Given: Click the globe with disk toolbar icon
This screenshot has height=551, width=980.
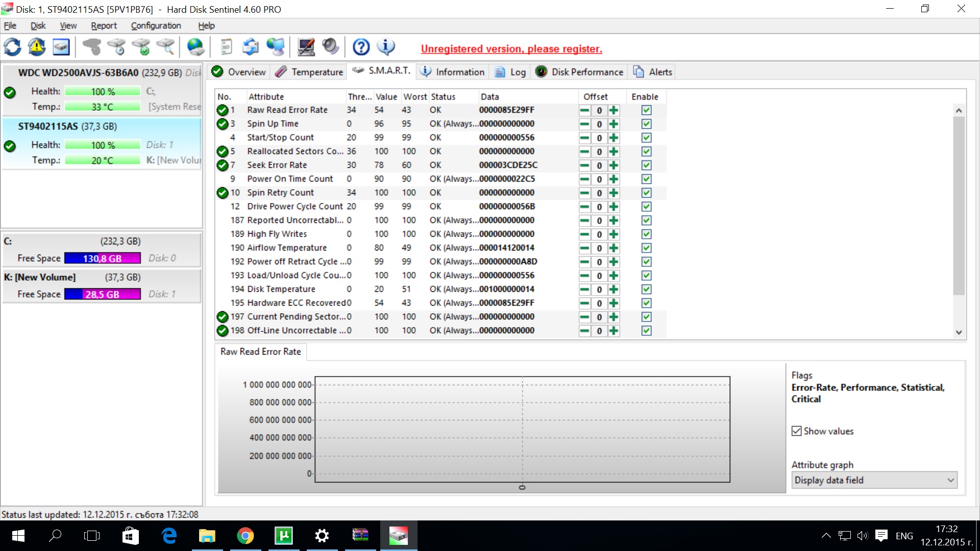Looking at the screenshot, I should [x=196, y=47].
